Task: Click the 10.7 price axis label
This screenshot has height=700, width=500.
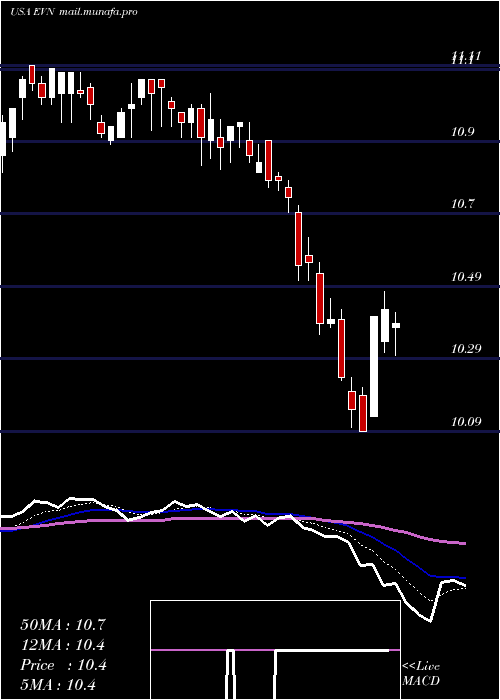Action: pyautogui.click(x=462, y=204)
